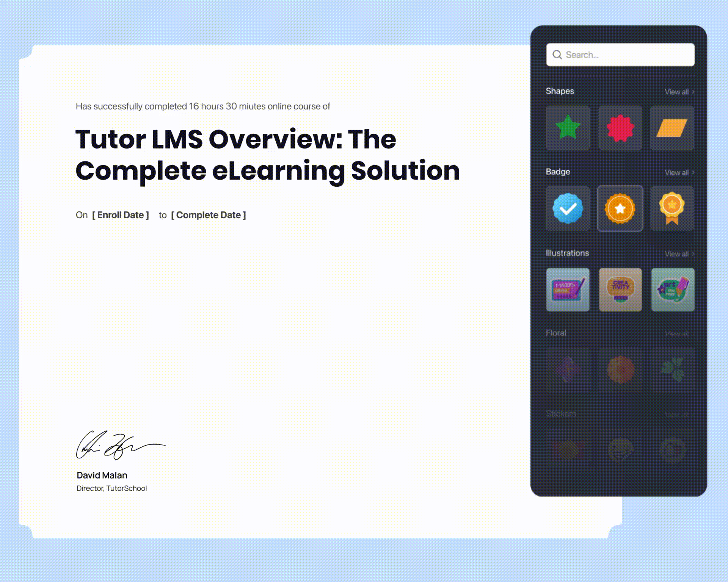Select the orange star medal badge icon

point(620,208)
